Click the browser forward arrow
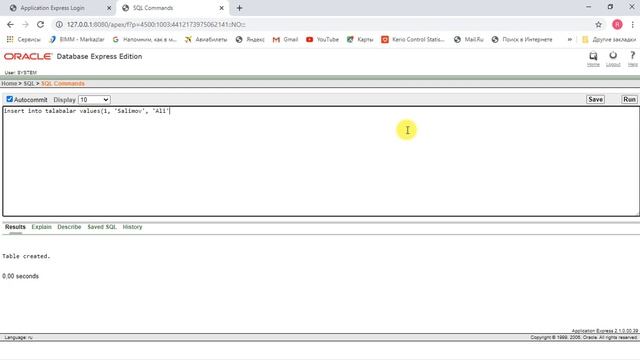 (25, 24)
